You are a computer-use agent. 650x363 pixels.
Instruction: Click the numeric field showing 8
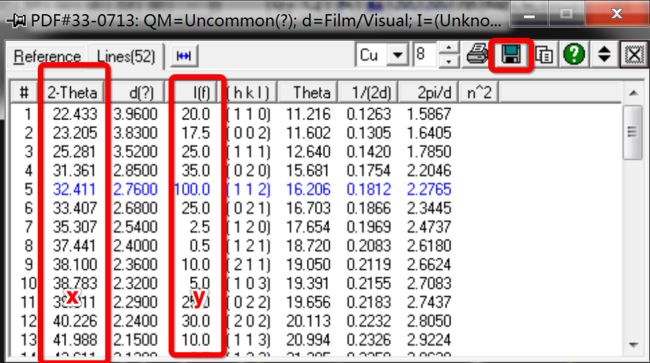coord(424,54)
